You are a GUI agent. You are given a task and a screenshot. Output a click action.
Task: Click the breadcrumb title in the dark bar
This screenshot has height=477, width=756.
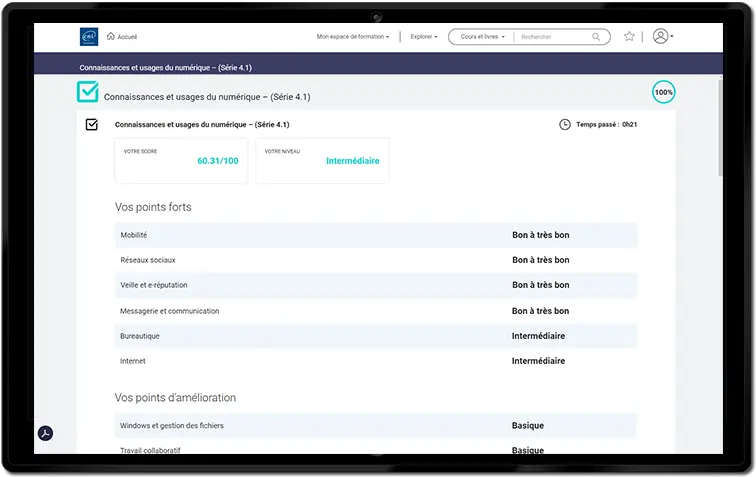(163, 68)
